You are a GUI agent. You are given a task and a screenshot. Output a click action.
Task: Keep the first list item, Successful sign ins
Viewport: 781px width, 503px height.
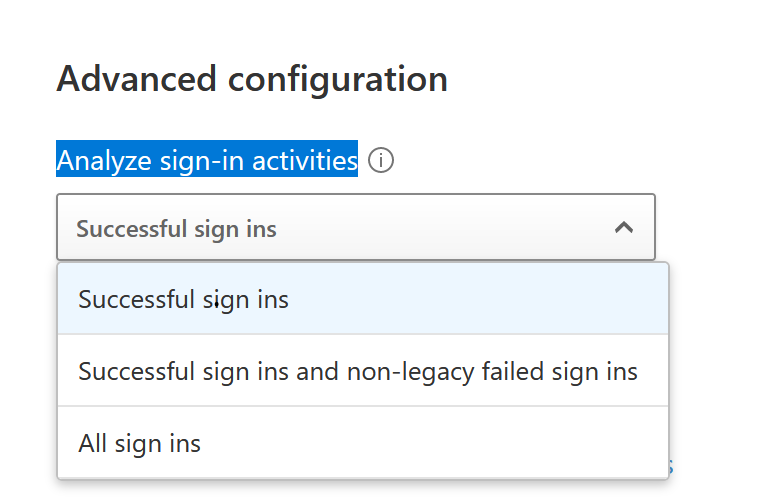pos(363,299)
